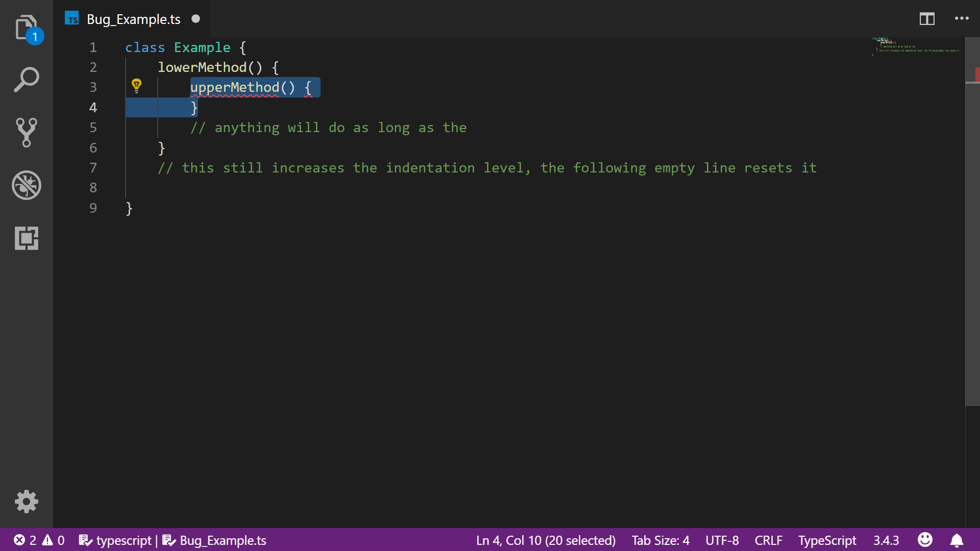
Task: Open the Extensions view icon
Action: pyautogui.click(x=26, y=238)
